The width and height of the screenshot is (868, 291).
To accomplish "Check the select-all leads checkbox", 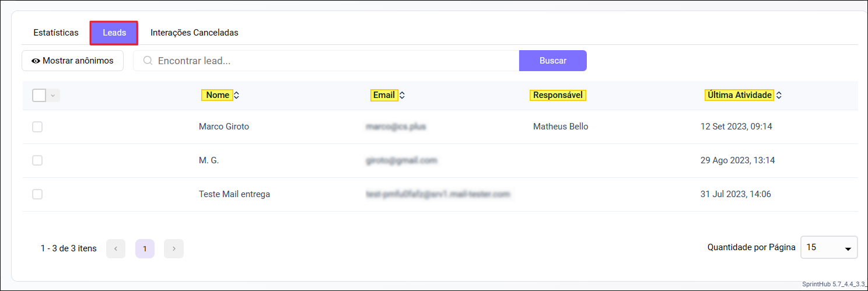I will coord(39,95).
